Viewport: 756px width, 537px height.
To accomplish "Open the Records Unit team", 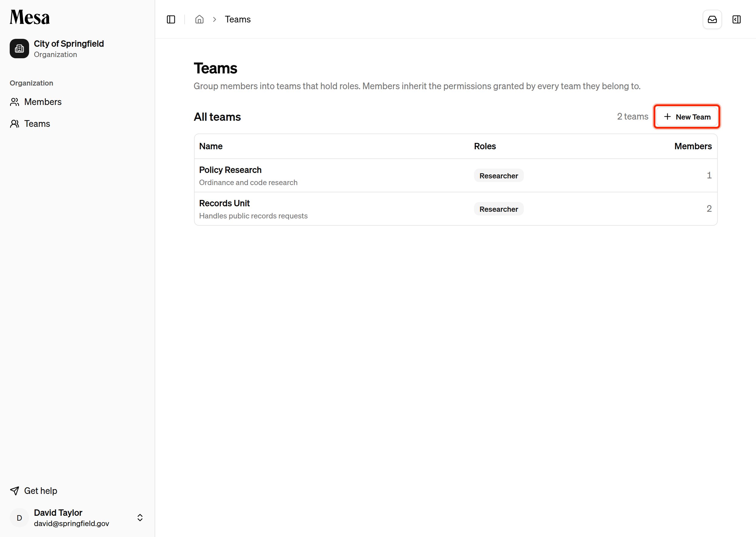I will tap(456, 209).
